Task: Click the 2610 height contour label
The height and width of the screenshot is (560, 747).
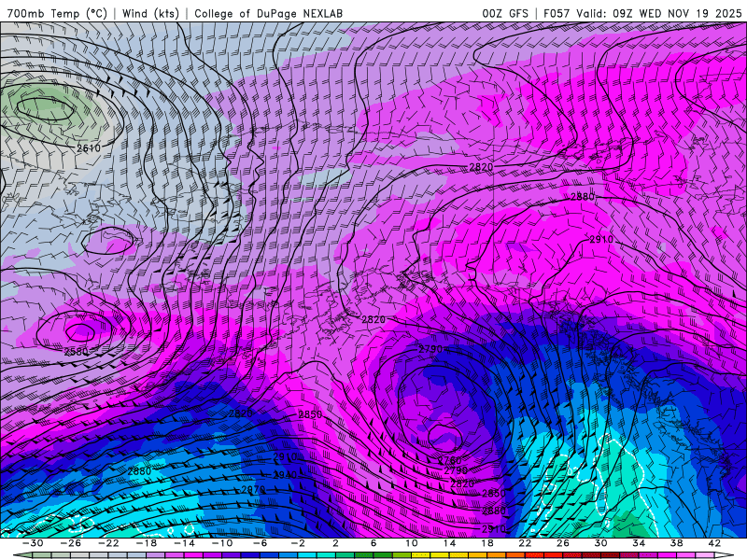Action: point(89,148)
